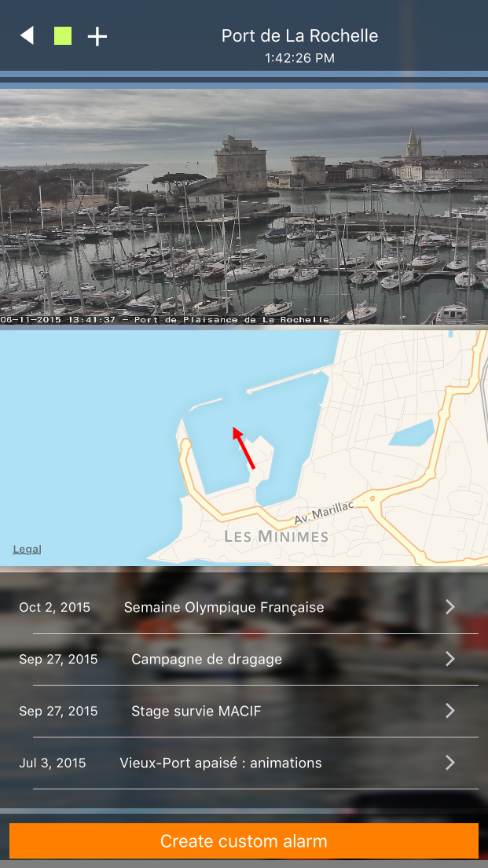Tap chevron next to Stage survie MACIF
Image resolution: width=488 pixels, height=868 pixels.
(450, 711)
